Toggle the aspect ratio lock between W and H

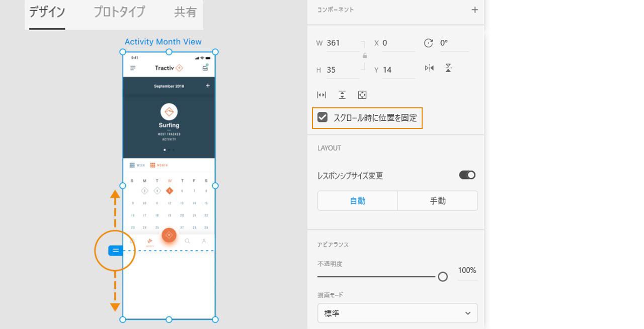364,56
